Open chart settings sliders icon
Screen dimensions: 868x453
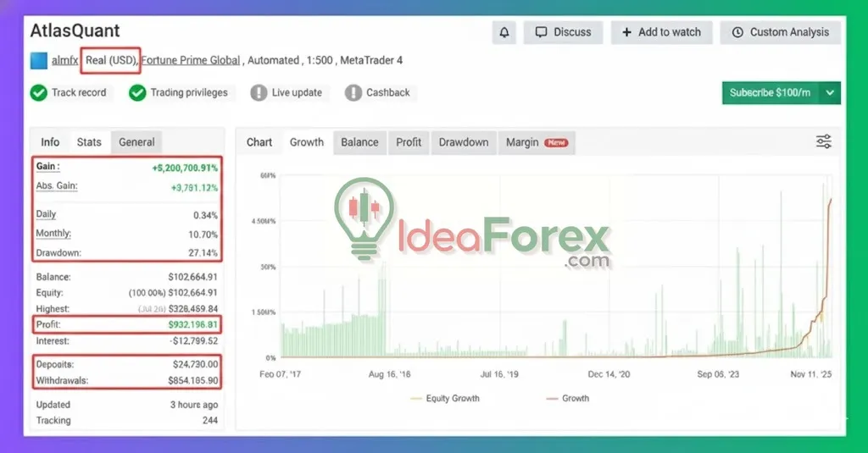pos(824,141)
